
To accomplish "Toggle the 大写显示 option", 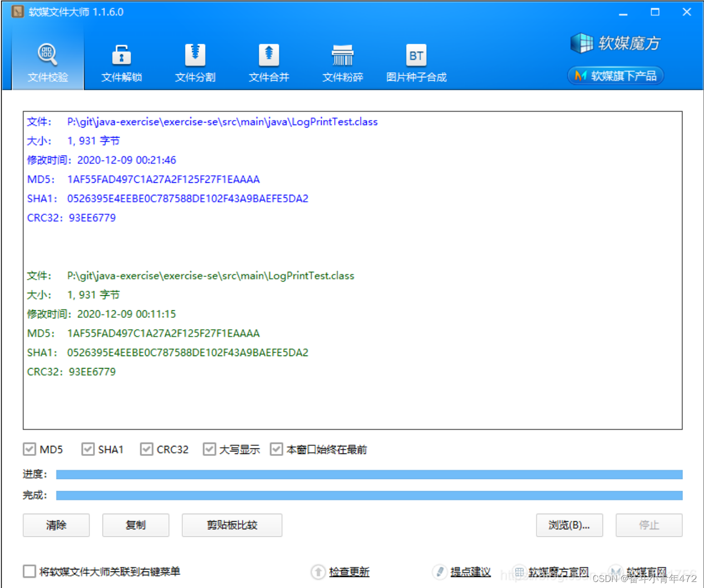I will (209, 449).
